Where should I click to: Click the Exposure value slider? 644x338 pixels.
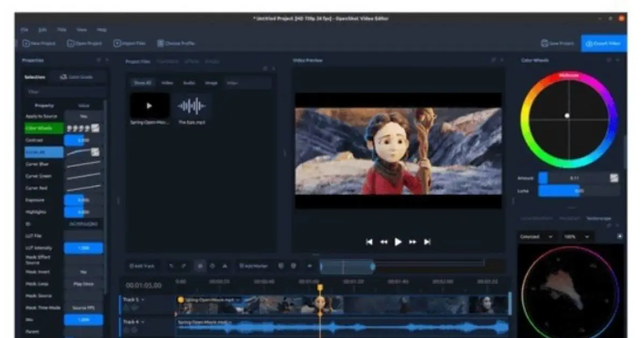pos(84,200)
